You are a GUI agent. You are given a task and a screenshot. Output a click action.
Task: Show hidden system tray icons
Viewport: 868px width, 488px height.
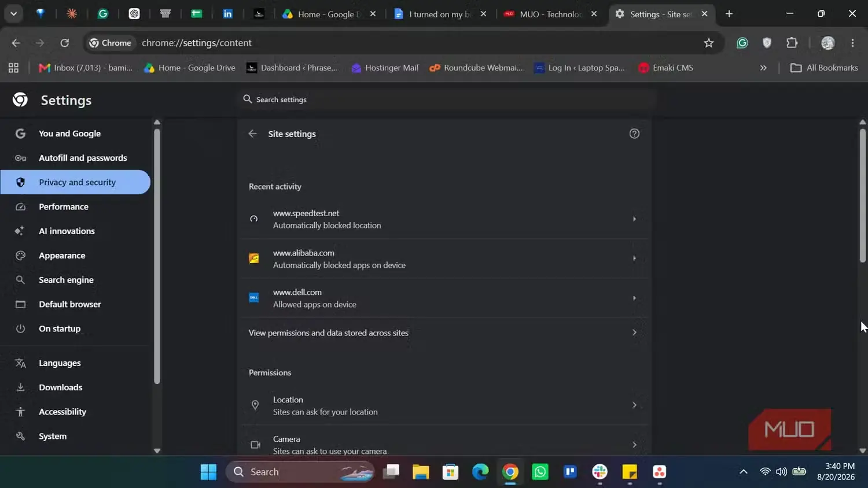click(744, 472)
